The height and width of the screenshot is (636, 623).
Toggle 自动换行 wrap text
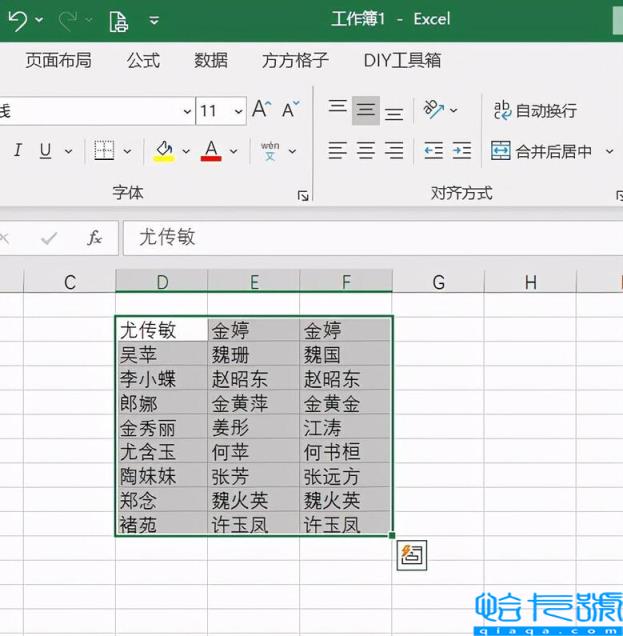(535, 110)
